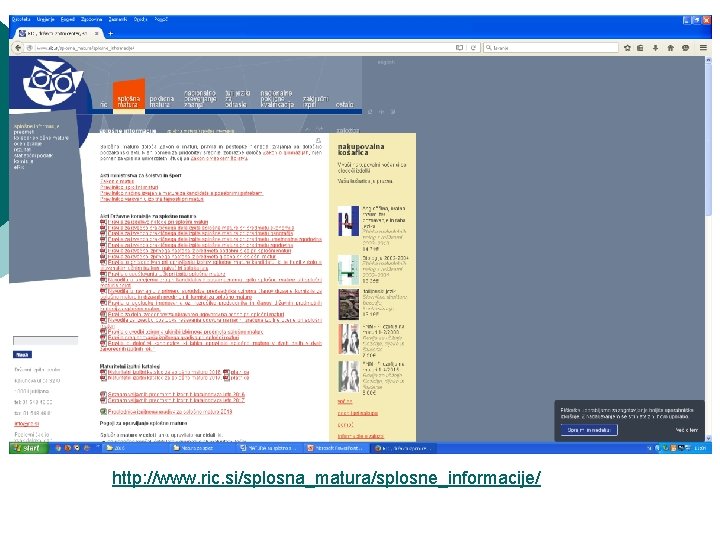Click the browser search box

pyautogui.click(x=551, y=48)
